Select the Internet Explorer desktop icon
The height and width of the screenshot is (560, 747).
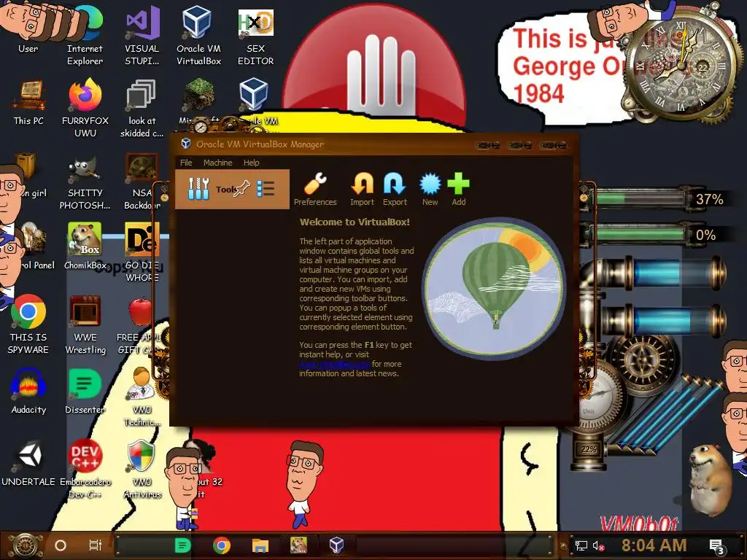coord(85,36)
